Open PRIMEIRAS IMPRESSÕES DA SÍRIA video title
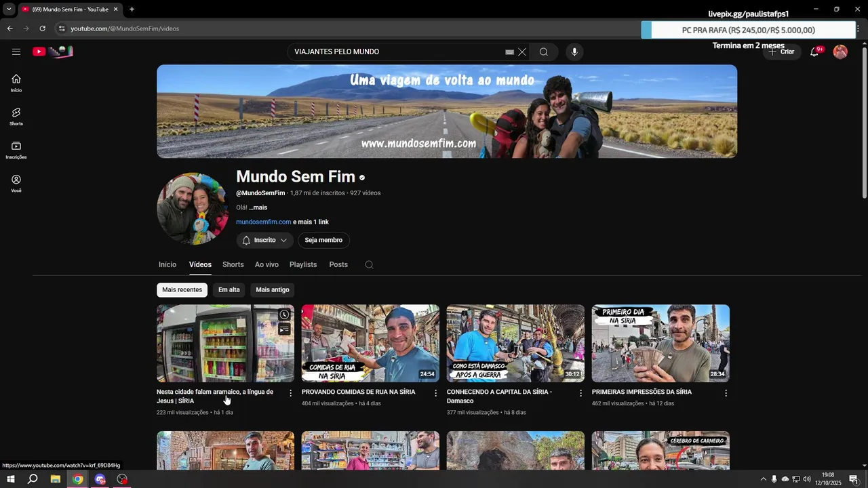This screenshot has width=868, height=488. (642, 392)
